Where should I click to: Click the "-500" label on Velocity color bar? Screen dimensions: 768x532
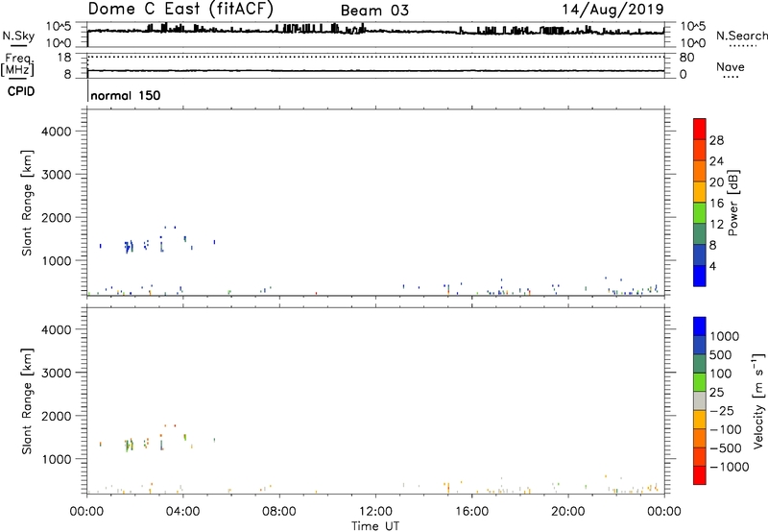(x=725, y=448)
